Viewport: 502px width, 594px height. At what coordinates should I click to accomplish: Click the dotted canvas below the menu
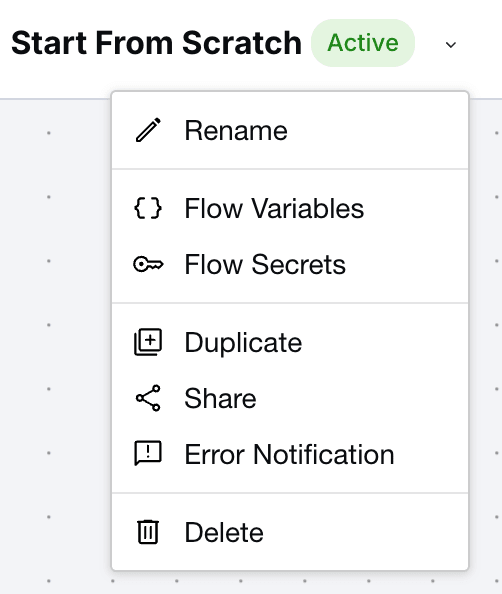[290, 583]
